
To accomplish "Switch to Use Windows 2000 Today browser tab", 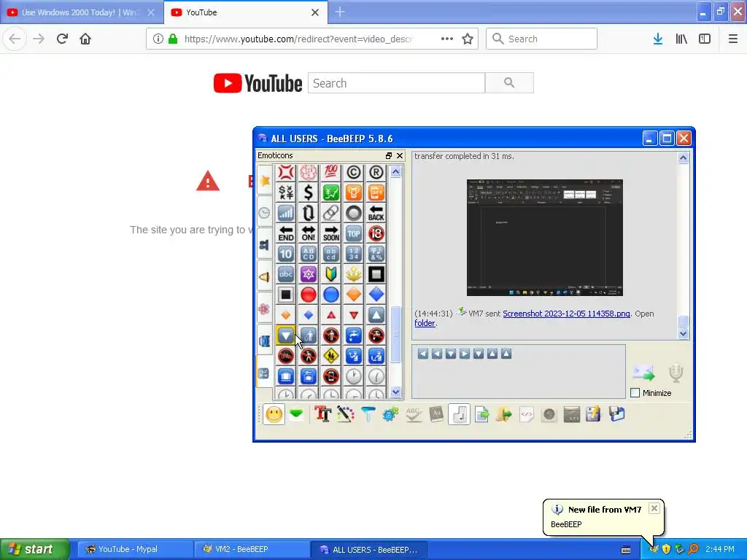I will coord(82,12).
